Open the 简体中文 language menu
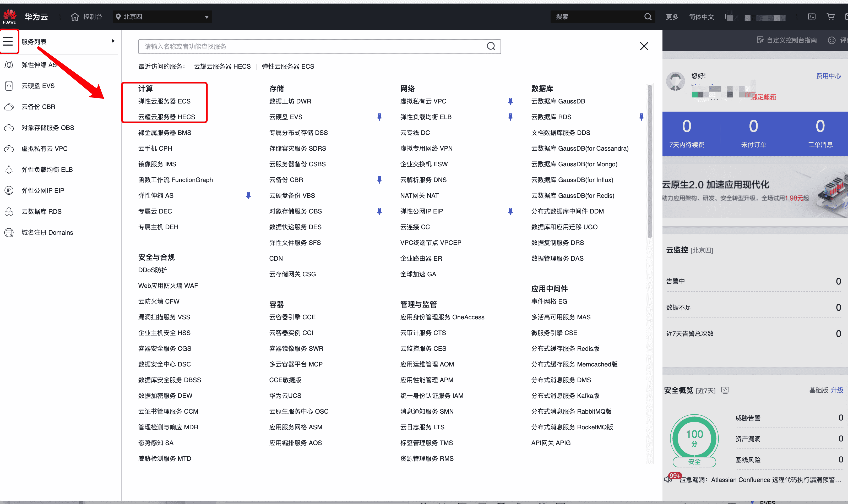The height and width of the screenshot is (504, 848). (701, 17)
